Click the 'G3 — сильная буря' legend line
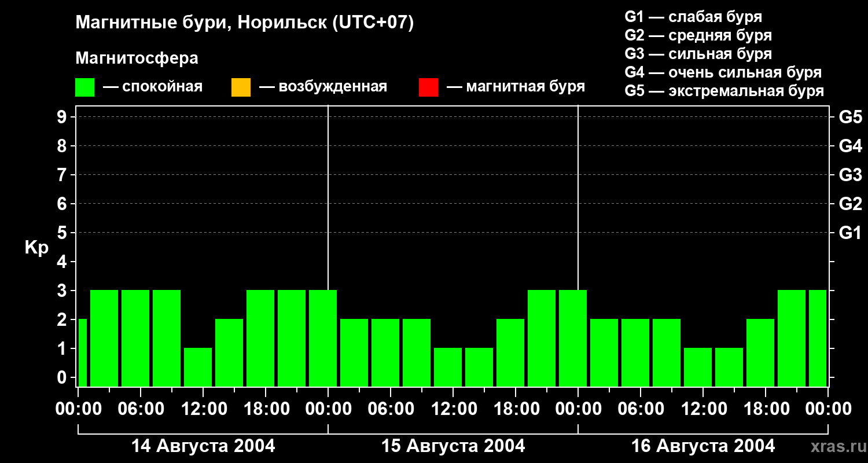This screenshot has height=463, width=868. click(698, 54)
